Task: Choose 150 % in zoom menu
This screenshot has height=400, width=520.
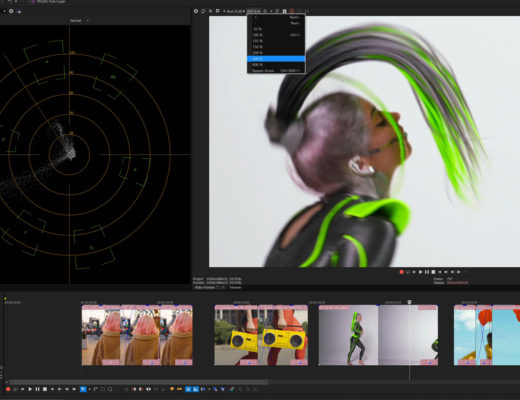Action: click(276, 47)
